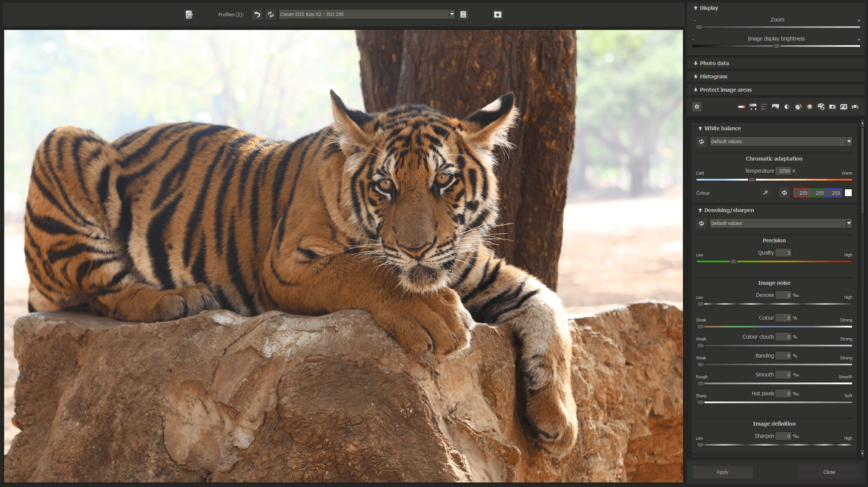868x487 pixels.
Task: Activate the white balance colour picker eyedropper
Action: [x=765, y=193]
